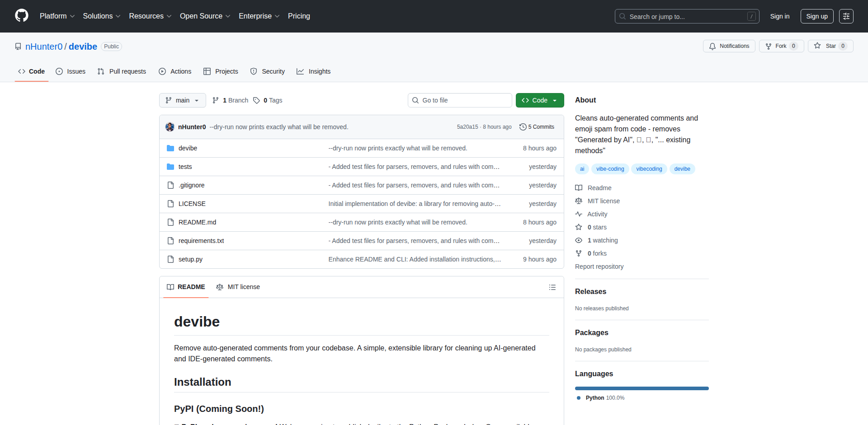
Task: Click the tag icon next to 0 Tags
Action: click(x=256, y=100)
